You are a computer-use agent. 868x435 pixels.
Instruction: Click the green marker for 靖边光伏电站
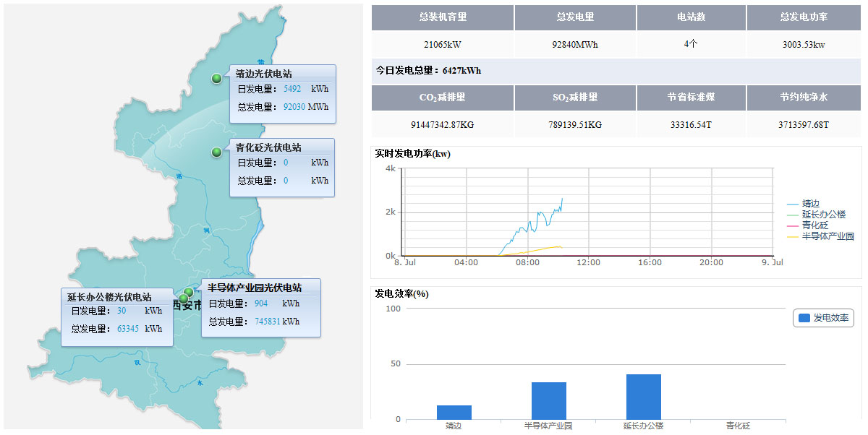click(216, 78)
